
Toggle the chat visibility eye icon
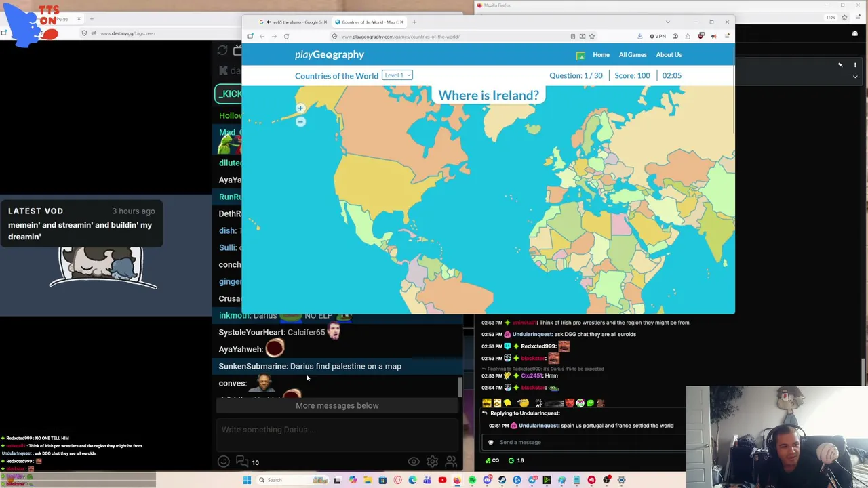[x=414, y=462]
